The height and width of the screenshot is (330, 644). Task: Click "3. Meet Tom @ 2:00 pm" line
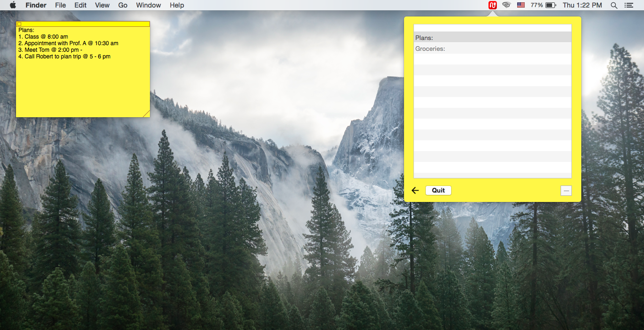[x=50, y=50]
